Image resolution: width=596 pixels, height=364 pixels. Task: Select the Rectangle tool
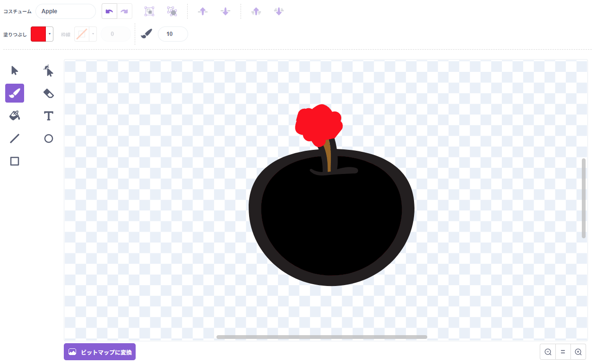click(x=15, y=161)
